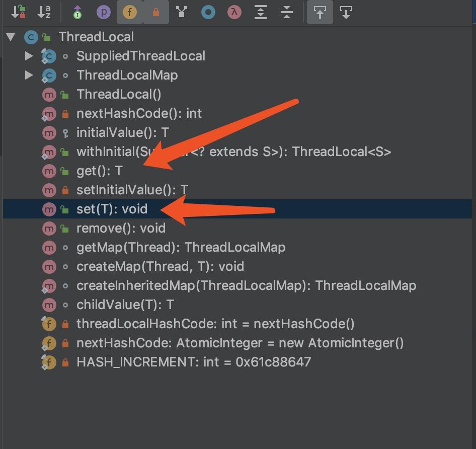
Task: Expand the ThreadLocalMap node
Action: point(29,75)
